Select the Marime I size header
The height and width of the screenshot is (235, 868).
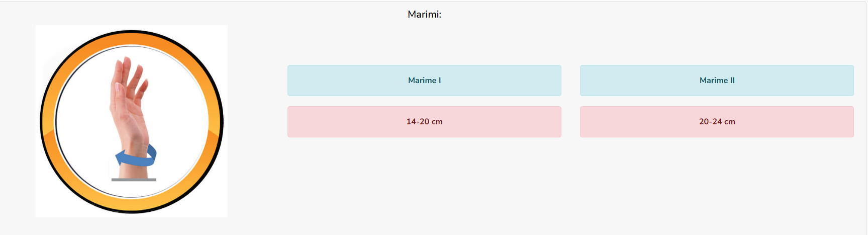pos(424,81)
